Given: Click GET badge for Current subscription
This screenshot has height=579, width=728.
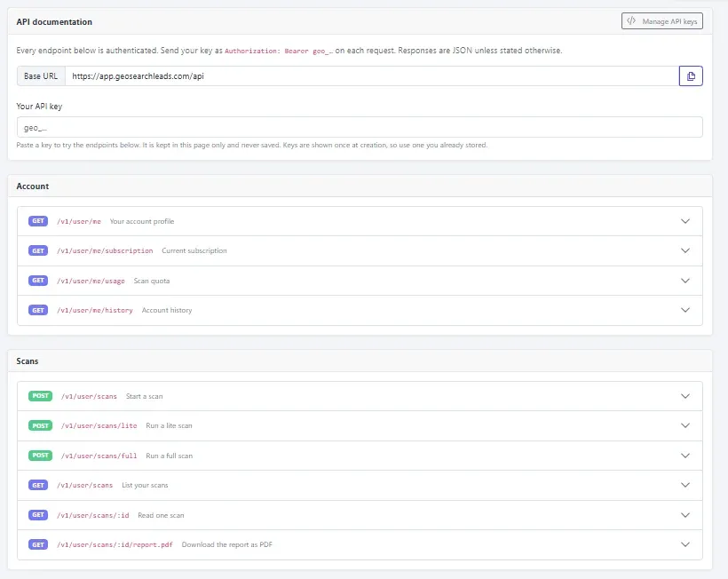Looking at the screenshot, I should 38,250.
